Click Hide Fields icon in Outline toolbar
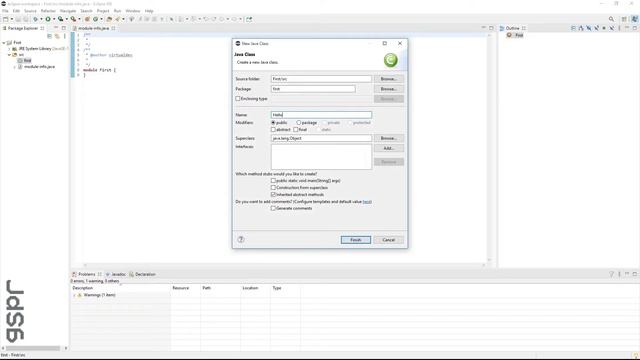 [589, 28]
